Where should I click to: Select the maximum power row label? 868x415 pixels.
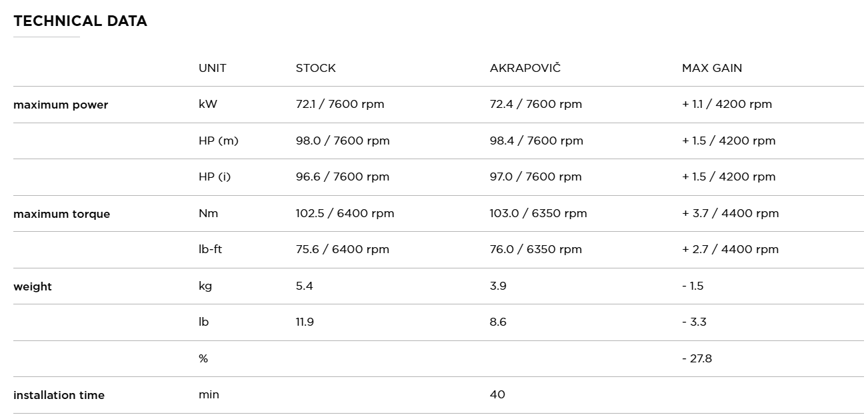tap(61, 105)
